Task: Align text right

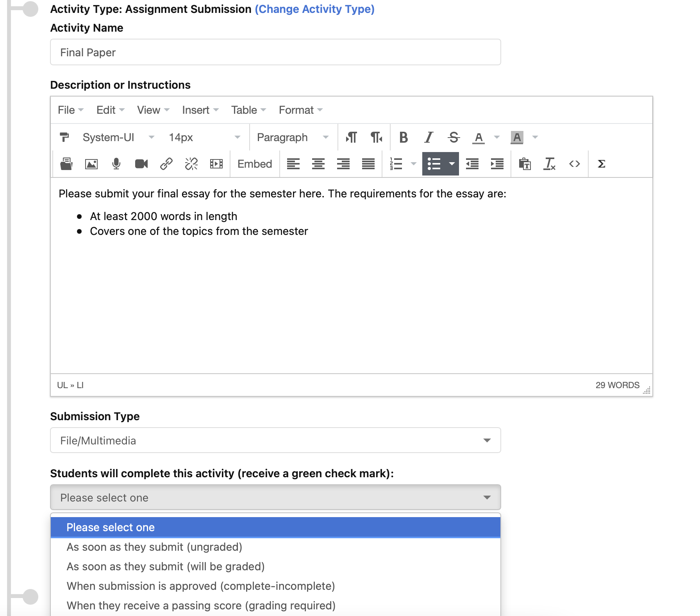Action: (343, 164)
